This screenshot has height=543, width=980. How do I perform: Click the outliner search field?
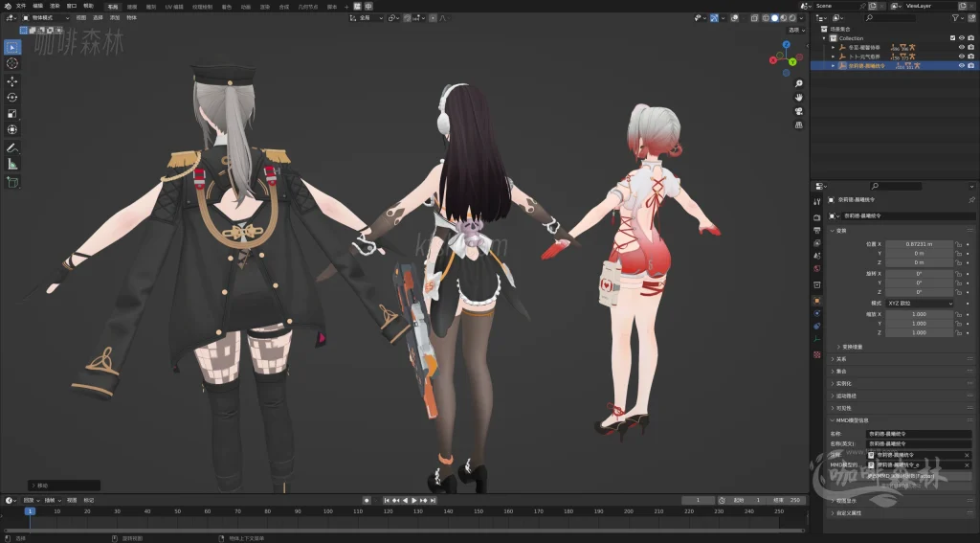(890, 18)
